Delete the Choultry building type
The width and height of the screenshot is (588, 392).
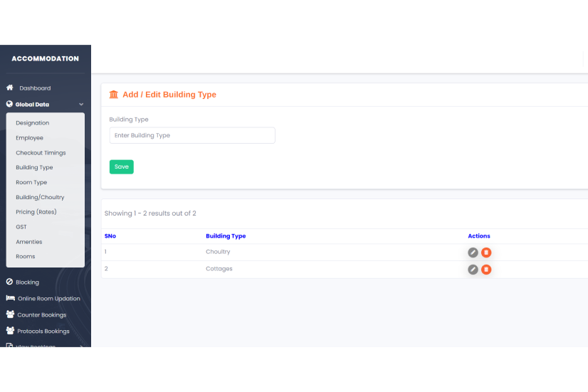coord(486,253)
